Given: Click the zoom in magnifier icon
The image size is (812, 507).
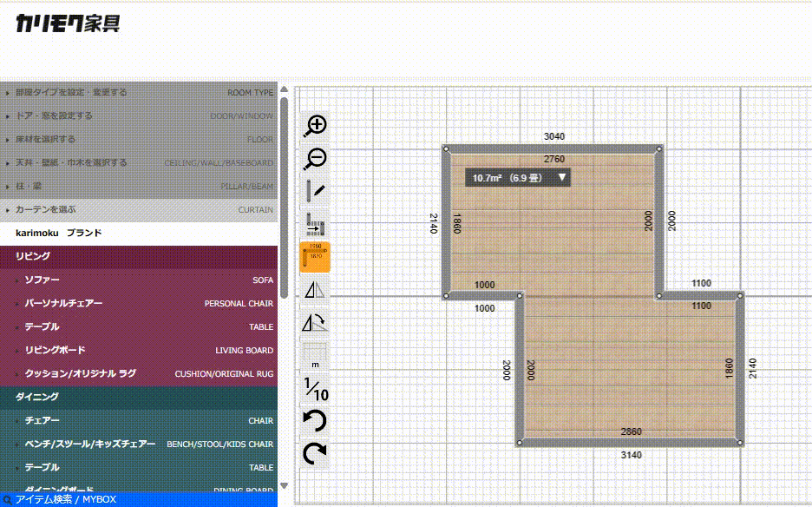Looking at the screenshot, I should [x=316, y=125].
